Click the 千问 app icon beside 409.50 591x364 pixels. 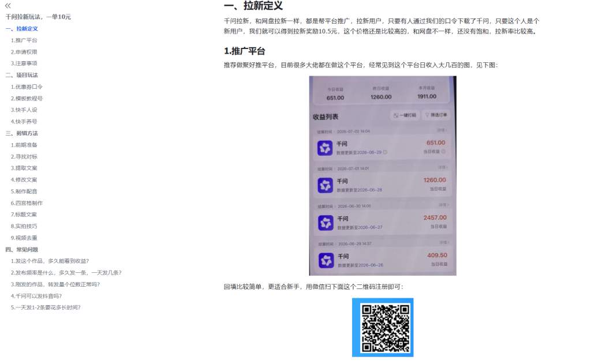[326, 260]
